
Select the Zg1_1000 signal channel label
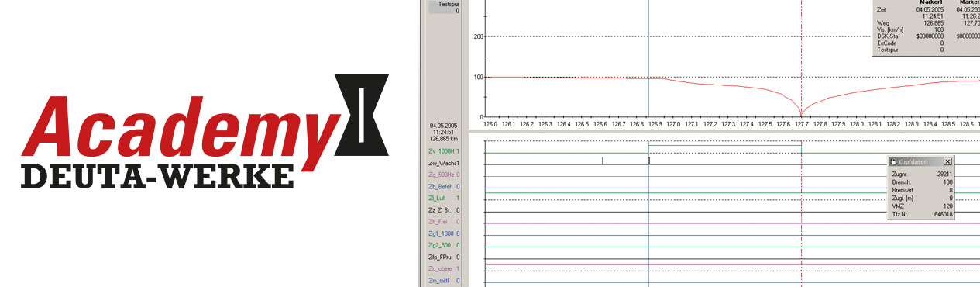(440, 233)
